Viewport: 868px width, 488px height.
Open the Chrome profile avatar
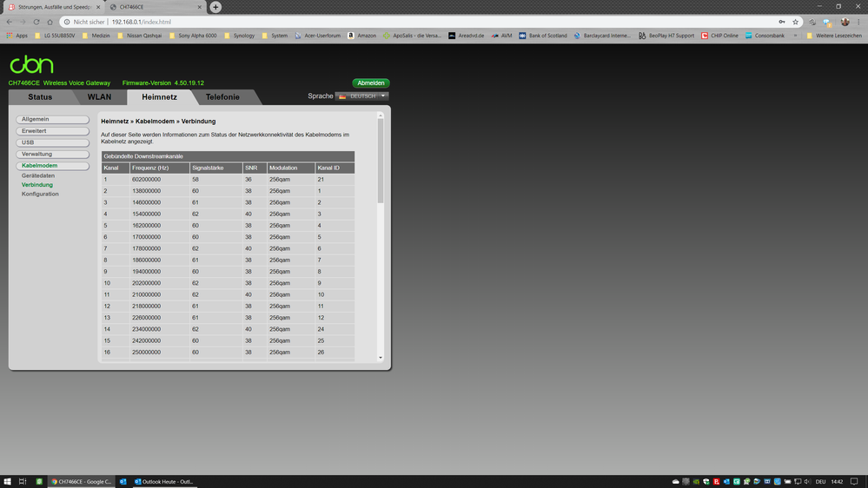[x=845, y=22]
